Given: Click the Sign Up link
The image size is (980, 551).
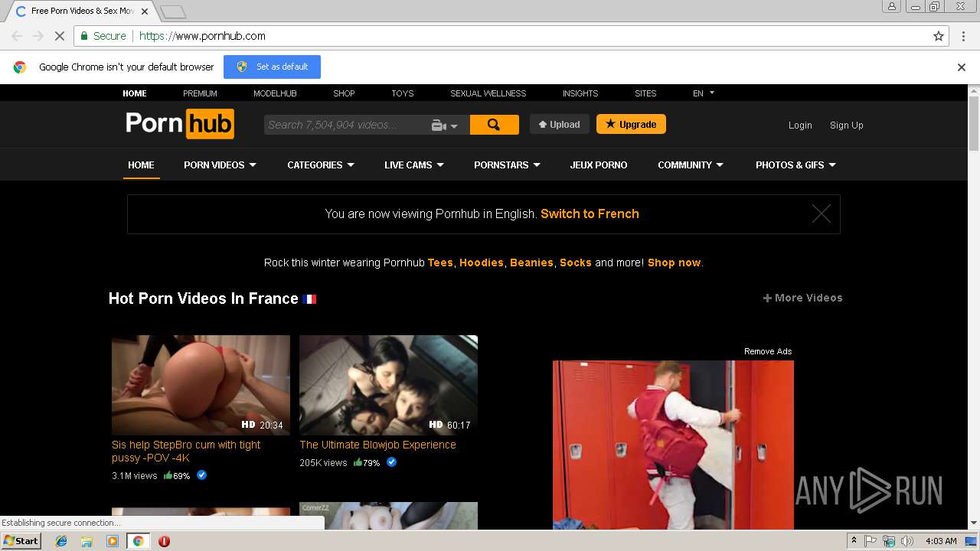Looking at the screenshot, I should 846,126.
